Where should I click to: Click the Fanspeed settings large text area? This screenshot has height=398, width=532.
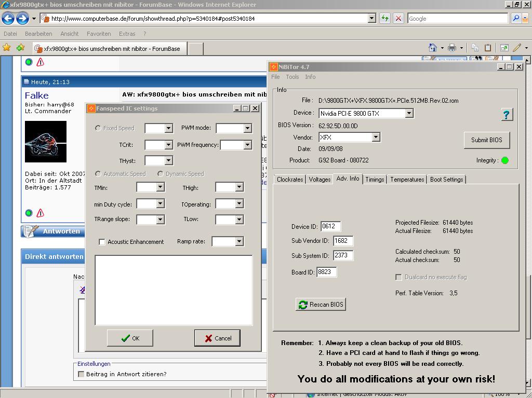point(174,290)
